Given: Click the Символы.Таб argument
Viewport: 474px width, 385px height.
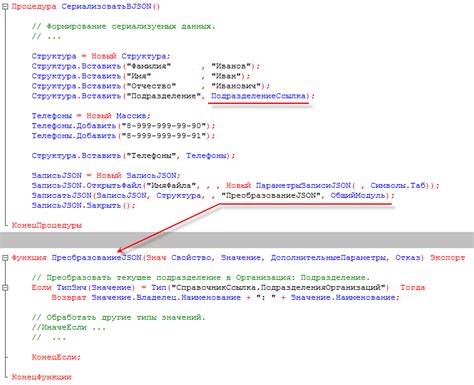Looking at the screenshot, I should pyautogui.click(x=397, y=185).
